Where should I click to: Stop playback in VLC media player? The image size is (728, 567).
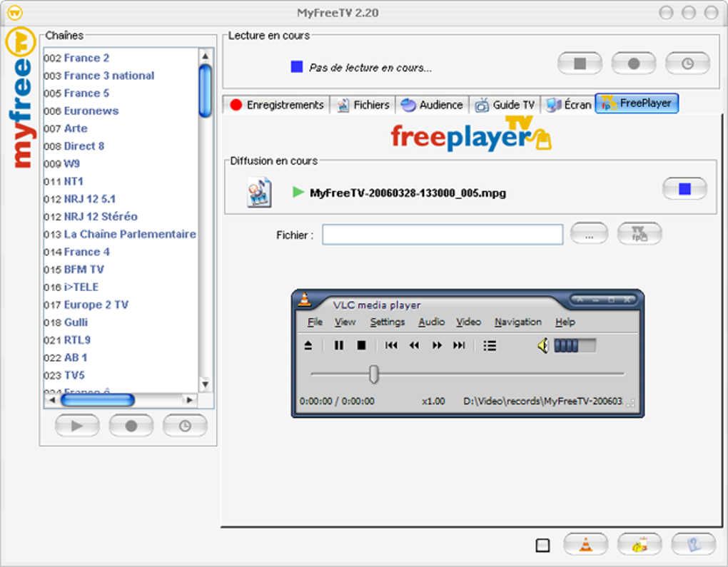361,345
